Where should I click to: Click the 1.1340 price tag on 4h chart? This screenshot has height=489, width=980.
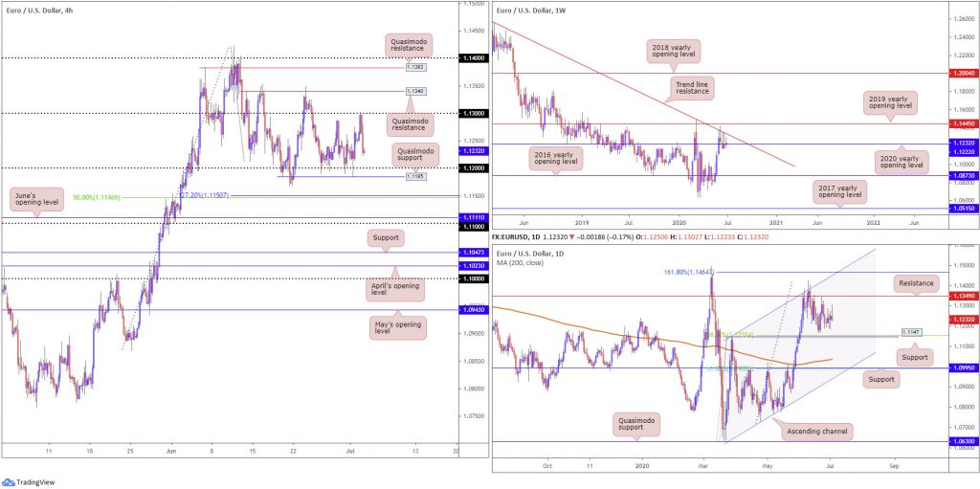tap(414, 91)
